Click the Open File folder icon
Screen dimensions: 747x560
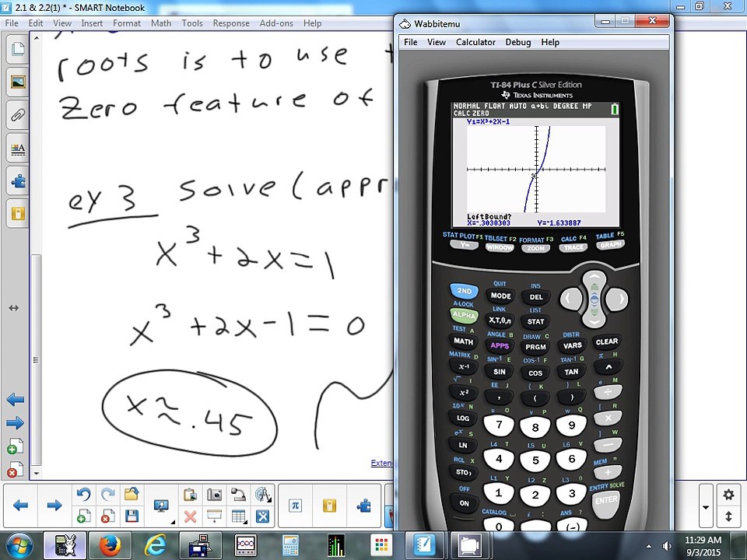tap(132, 495)
